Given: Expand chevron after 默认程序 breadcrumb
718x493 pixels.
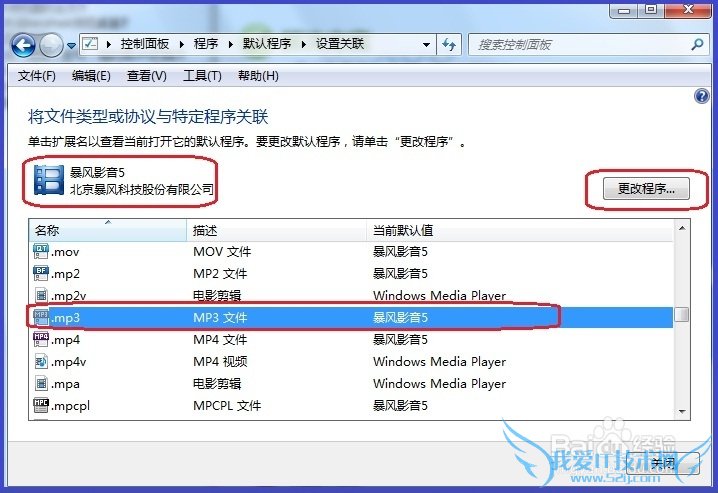Looking at the screenshot, I should pos(303,44).
